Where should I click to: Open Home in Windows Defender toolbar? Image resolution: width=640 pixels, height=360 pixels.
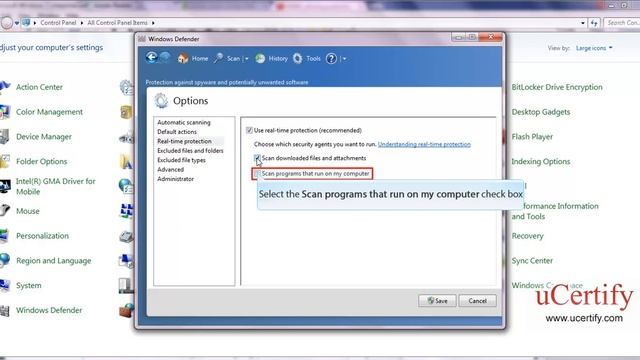point(200,59)
